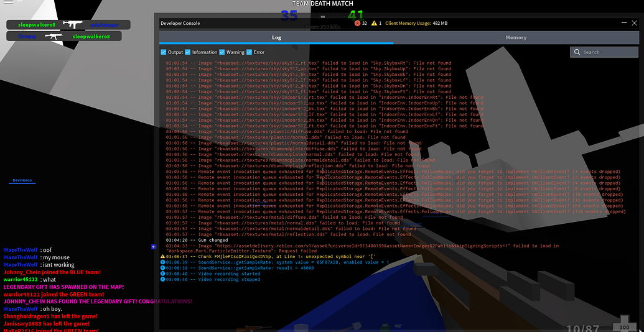The image size is (644, 332).
Task: Click the DevilHanzo player name tag
Action: [22, 180]
